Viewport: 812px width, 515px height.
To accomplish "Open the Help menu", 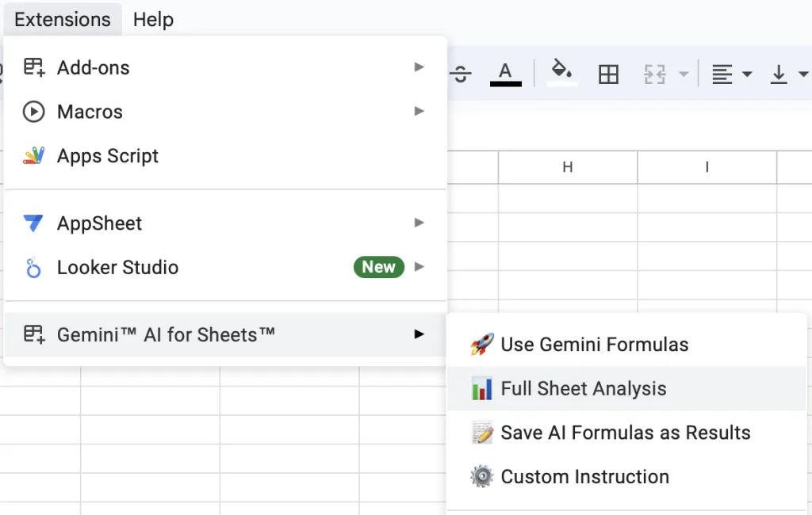I will coord(153,19).
